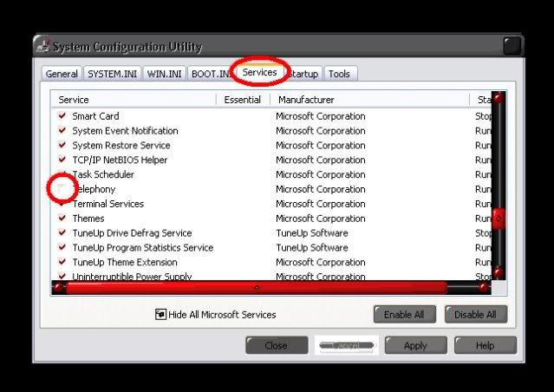The width and height of the screenshot is (554, 392).
Task: Sort list by Essential column header
Action: [x=242, y=100]
